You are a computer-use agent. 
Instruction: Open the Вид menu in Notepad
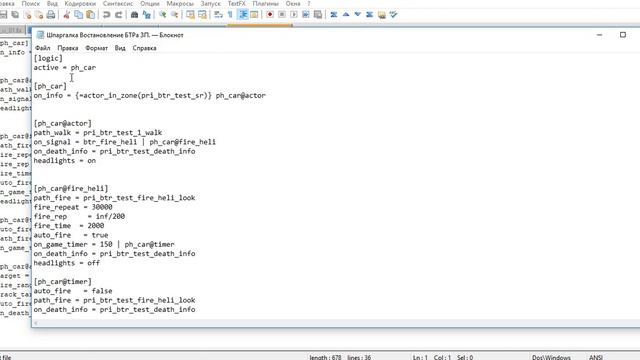(120, 48)
